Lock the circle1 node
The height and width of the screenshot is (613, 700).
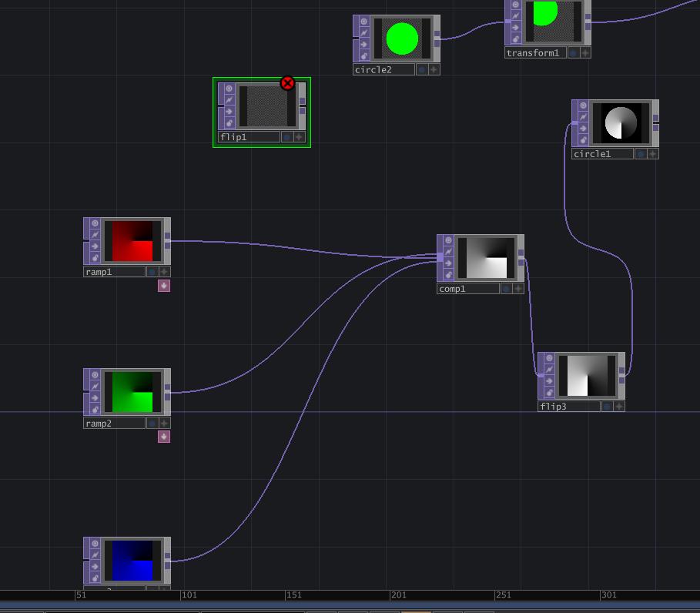point(583,140)
